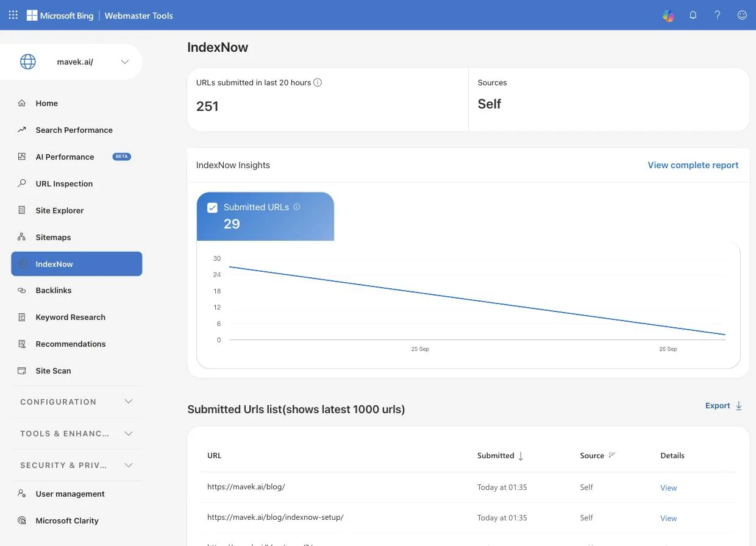
Task: Open the Copilot colorful icon
Action: click(x=669, y=15)
